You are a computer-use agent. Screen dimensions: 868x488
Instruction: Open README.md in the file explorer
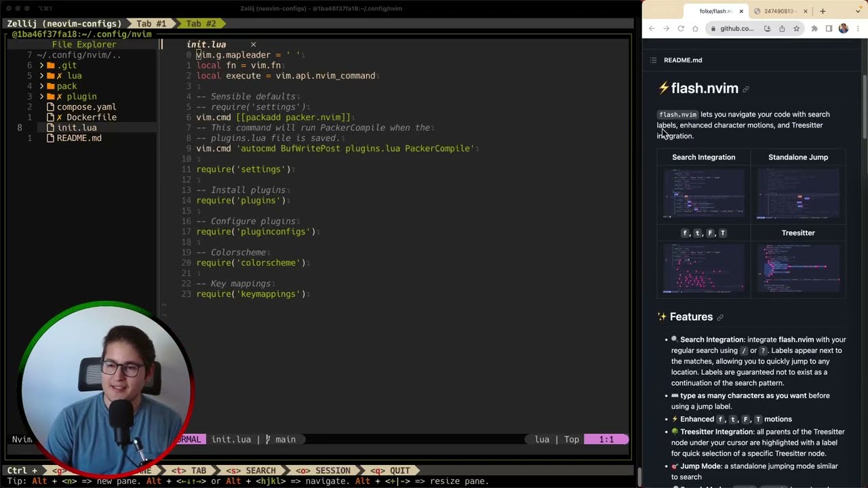point(79,138)
